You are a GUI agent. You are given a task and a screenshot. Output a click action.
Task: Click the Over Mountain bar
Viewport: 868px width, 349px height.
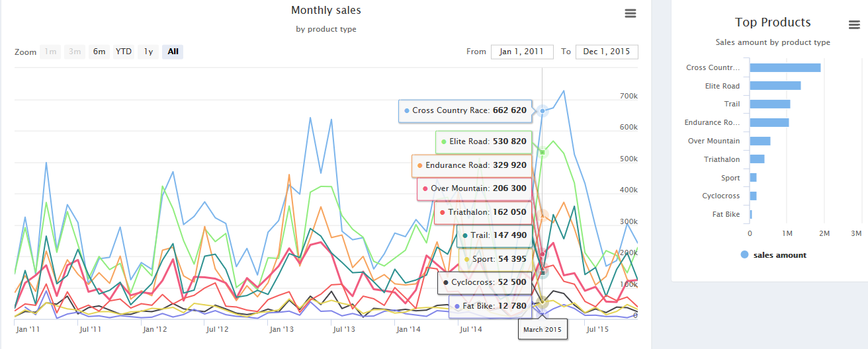click(x=759, y=141)
